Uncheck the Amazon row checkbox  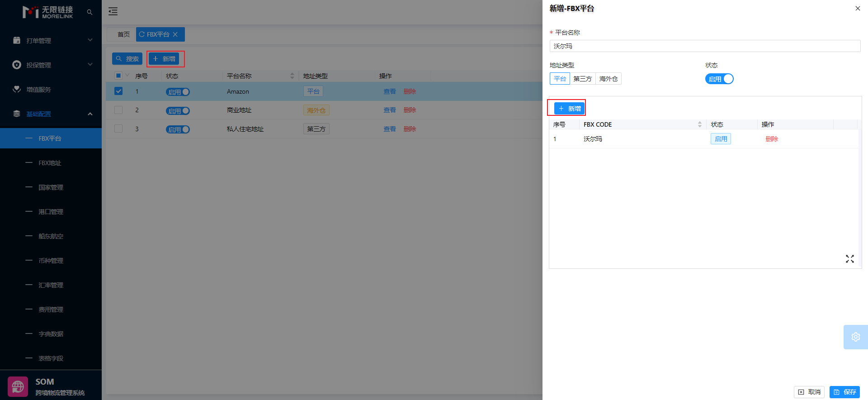[x=118, y=91]
